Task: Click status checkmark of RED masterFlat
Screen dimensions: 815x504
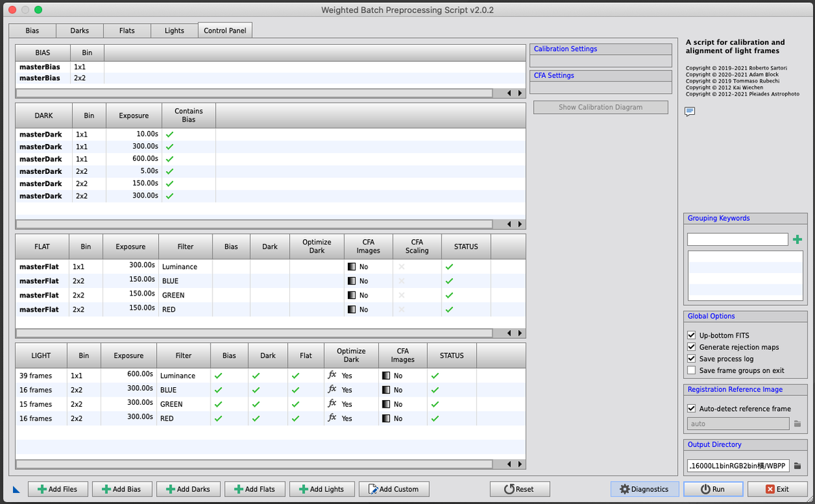Action: pos(449,310)
